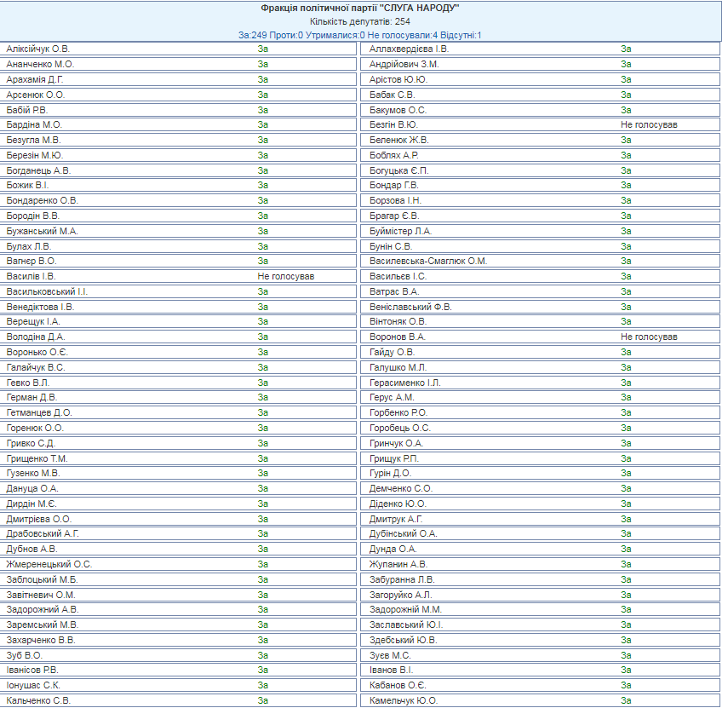
Task: Click the name Безугла М.В.
Action: (33, 141)
